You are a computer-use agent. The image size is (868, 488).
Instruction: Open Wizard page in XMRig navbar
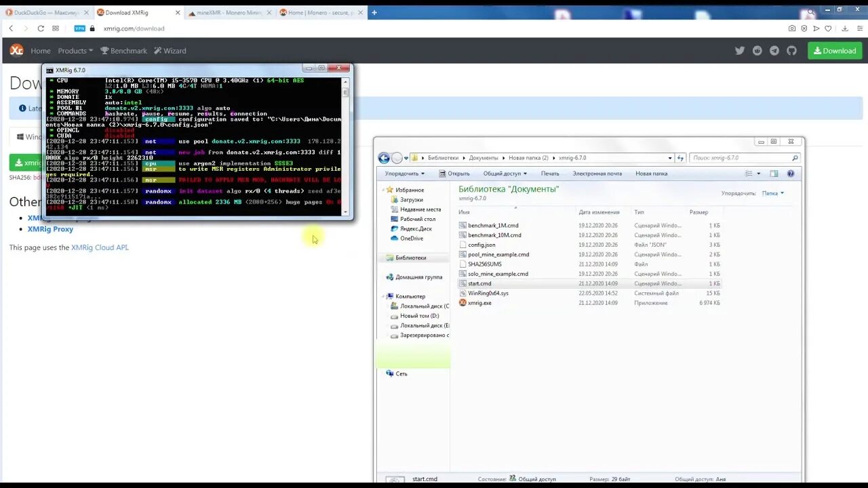coord(170,51)
